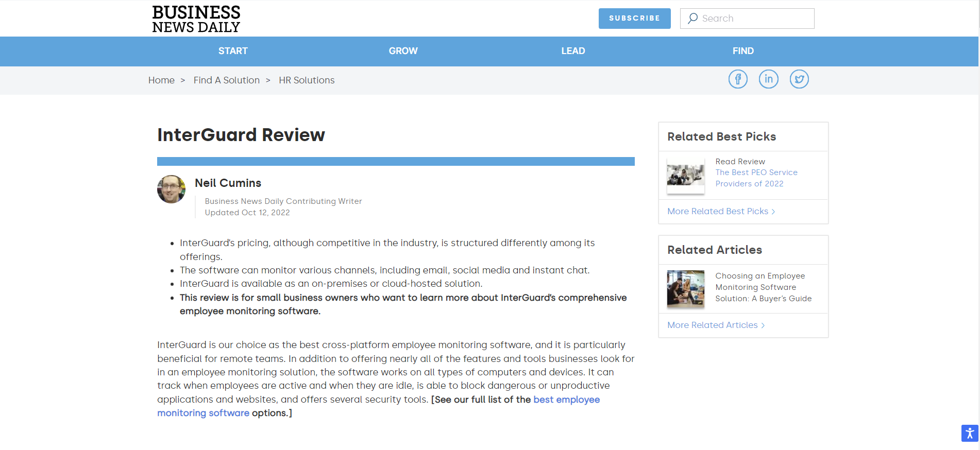Open Choosing an Employee Monitoring Software article
The width and height of the screenshot is (980, 450).
tap(763, 287)
